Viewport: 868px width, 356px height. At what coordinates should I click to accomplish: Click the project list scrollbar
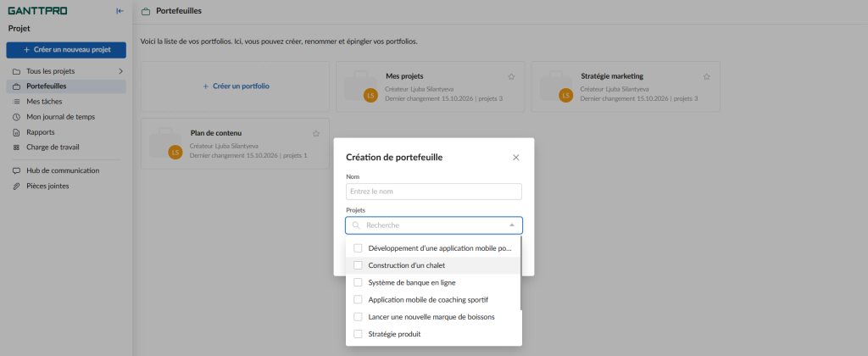(521, 274)
